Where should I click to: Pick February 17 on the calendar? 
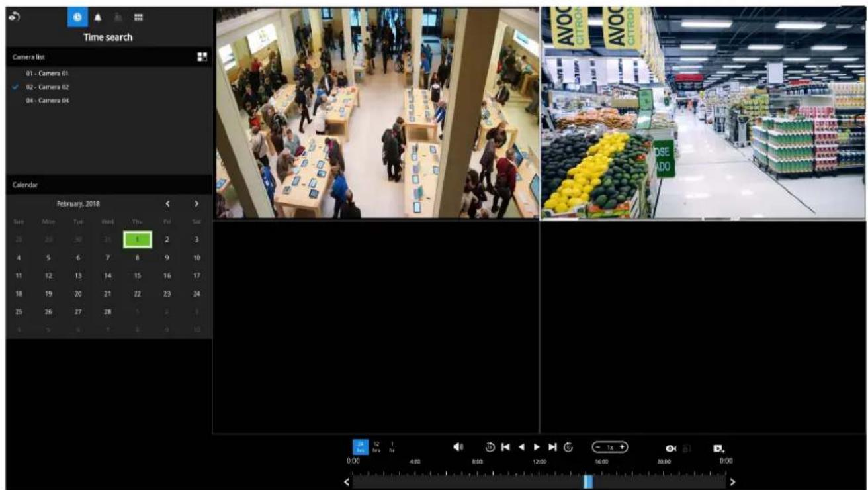tap(196, 275)
